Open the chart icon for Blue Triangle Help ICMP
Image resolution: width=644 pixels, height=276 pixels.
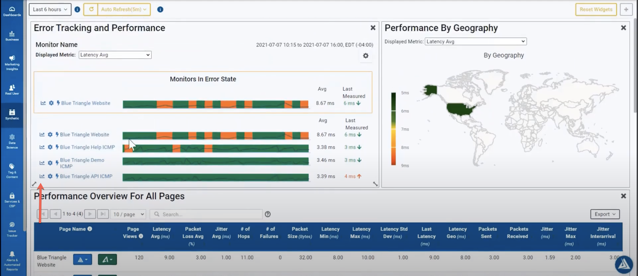click(42, 147)
